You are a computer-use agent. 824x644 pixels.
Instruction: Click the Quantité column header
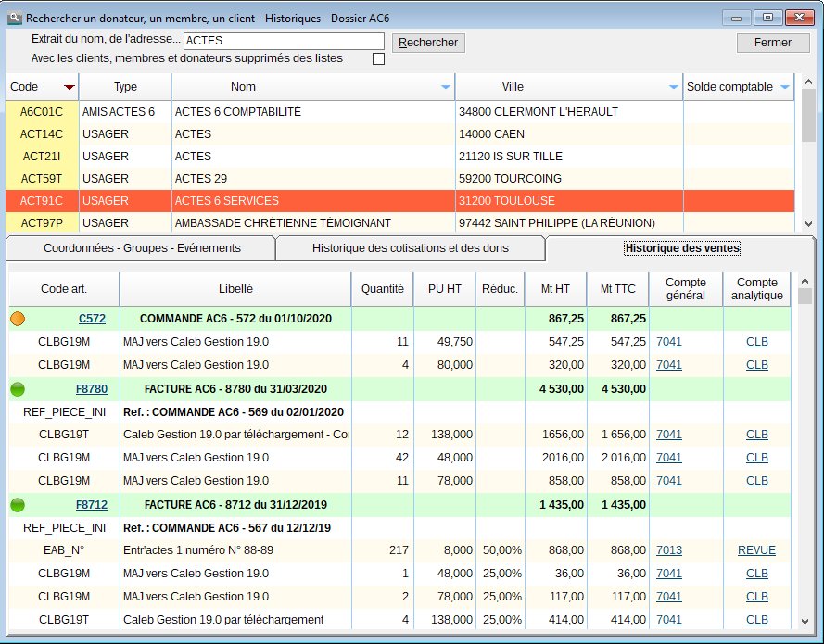click(383, 289)
